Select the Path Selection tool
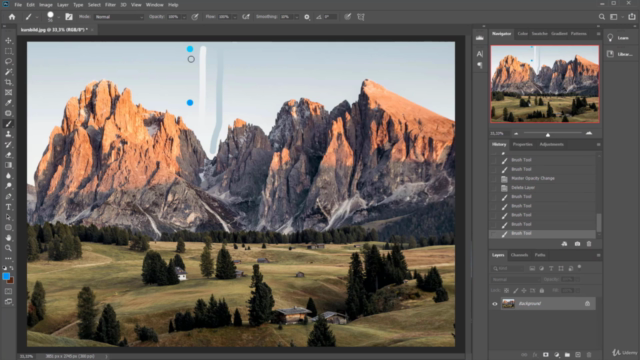Screen dimensions: 640x360 [x=8, y=217]
